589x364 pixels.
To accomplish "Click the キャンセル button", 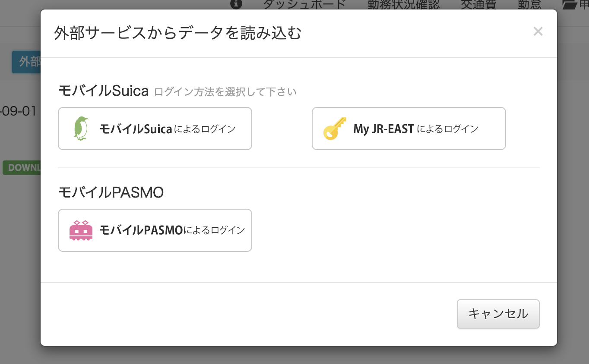I will point(498,314).
